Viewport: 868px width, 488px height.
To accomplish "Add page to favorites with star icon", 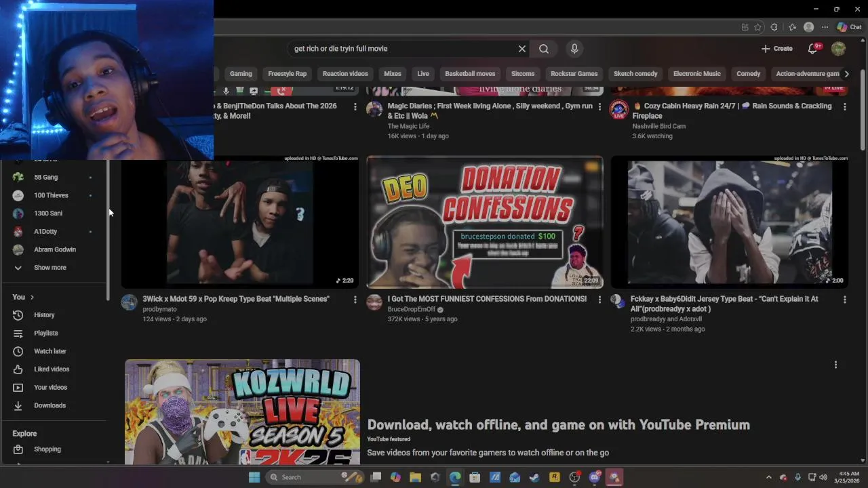I will (x=757, y=28).
